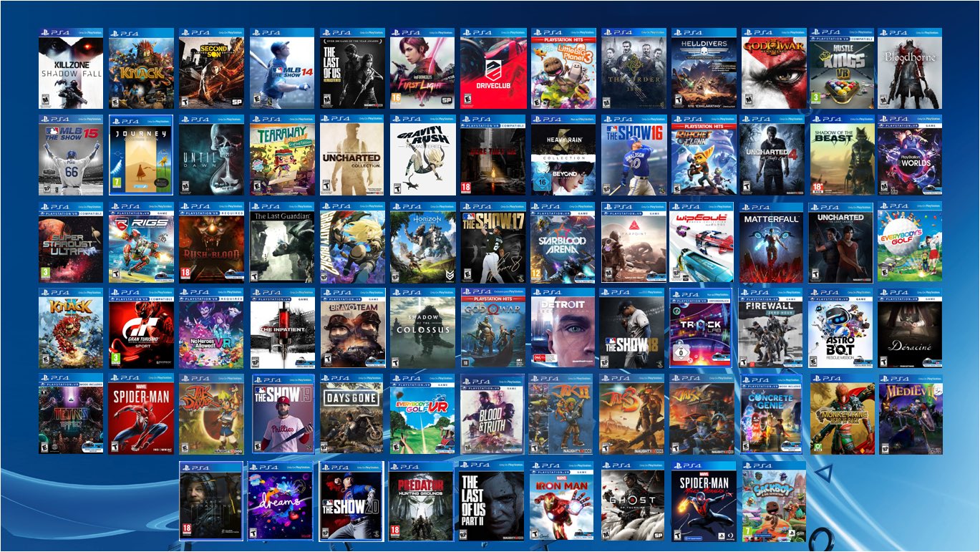
Task: Open inFamous First Light cover
Action: 422,69
